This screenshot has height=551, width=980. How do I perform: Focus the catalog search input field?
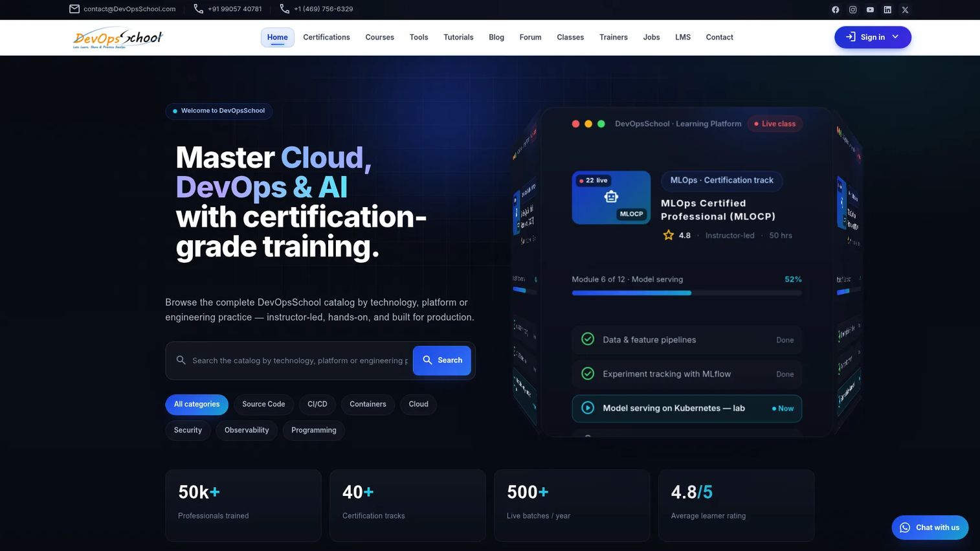click(x=300, y=361)
